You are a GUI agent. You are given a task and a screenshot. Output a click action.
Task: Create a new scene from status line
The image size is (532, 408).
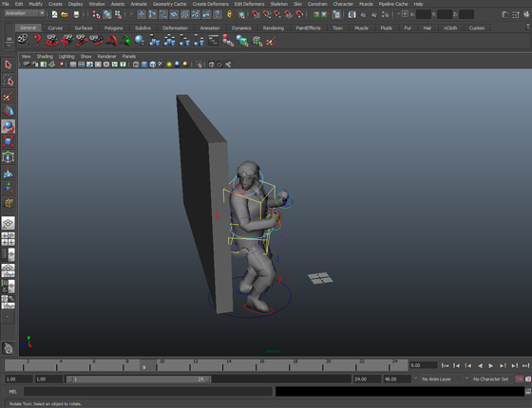pyautogui.click(x=54, y=14)
